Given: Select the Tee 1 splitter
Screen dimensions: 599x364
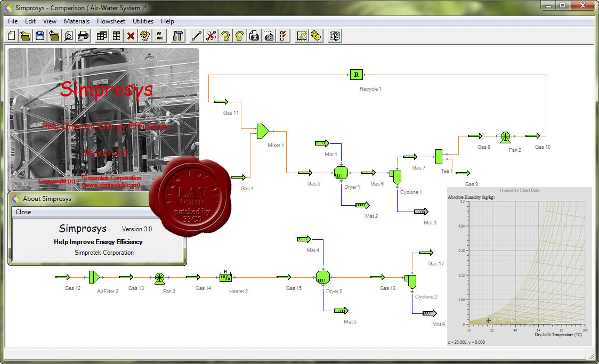Looking at the screenshot, I should 439,157.
